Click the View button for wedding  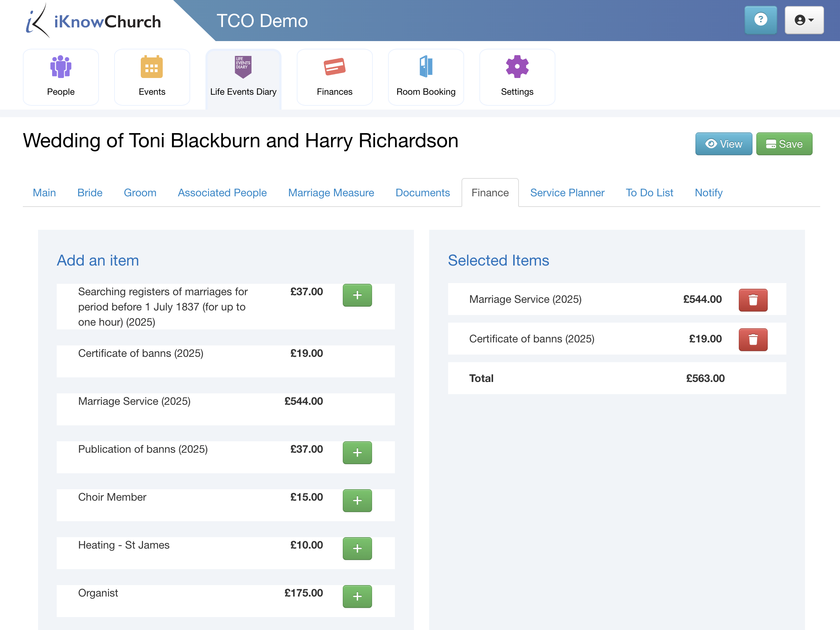pos(723,143)
